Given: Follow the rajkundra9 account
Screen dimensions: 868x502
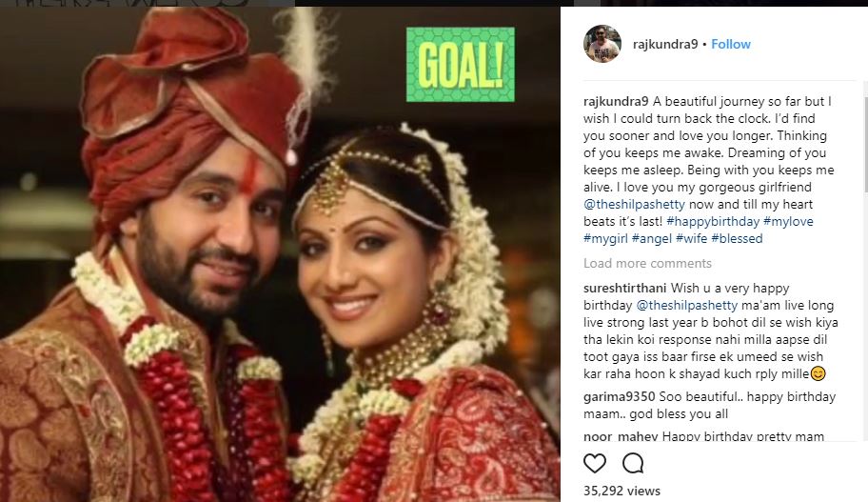Looking at the screenshot, I should (x=731, y=45).
